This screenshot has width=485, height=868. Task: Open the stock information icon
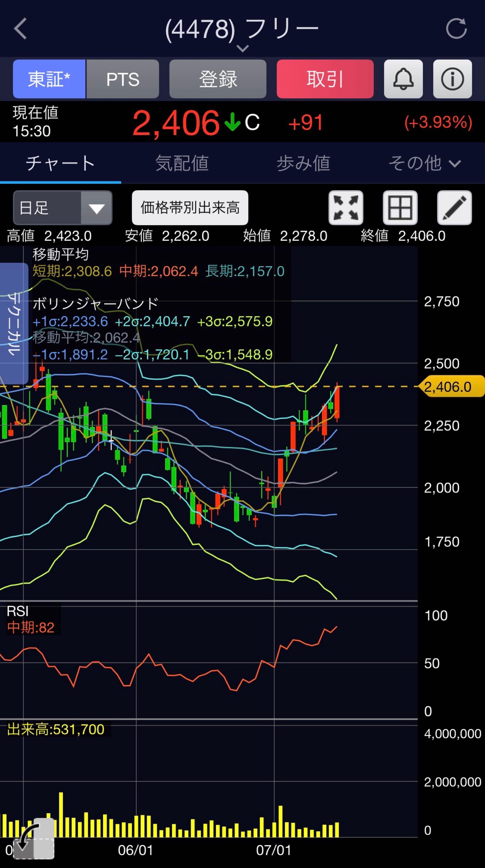pos(452,79)
